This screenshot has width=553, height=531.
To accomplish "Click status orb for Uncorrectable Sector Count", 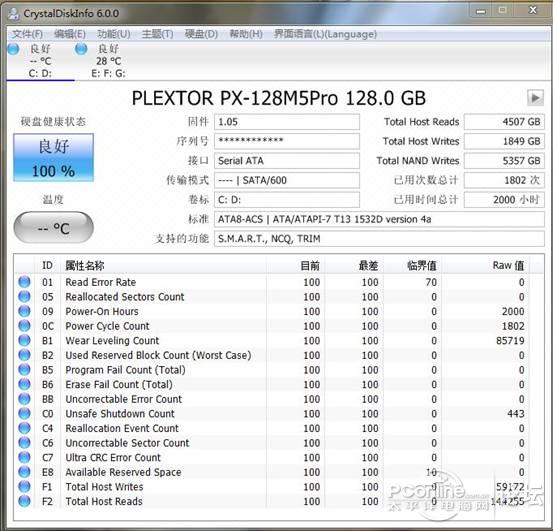I will click(24, 442).
